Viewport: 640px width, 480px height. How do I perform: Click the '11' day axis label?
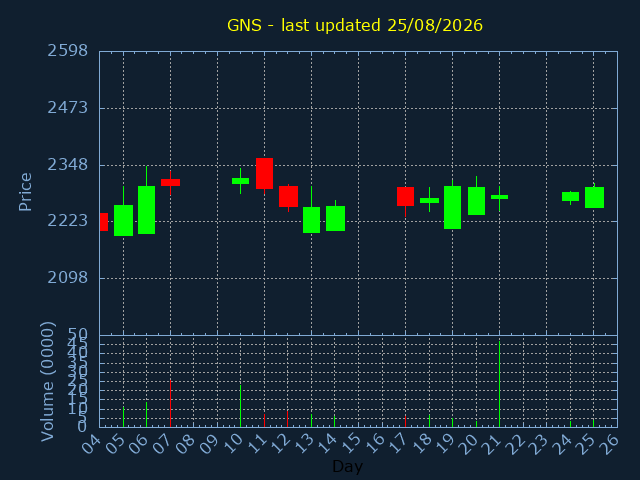pos(256,444)
